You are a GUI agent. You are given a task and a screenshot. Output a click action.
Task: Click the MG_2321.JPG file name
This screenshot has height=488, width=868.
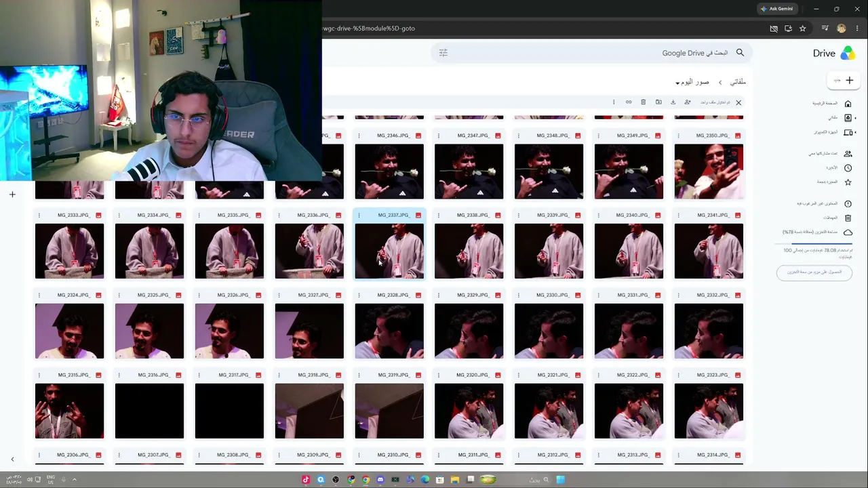553,375
